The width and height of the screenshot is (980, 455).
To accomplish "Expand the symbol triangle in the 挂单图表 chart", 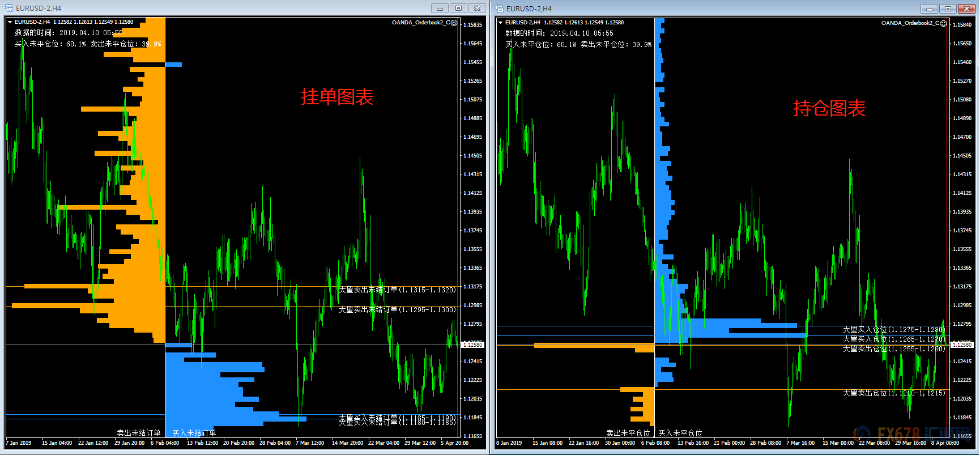I will pyautogui.click(x=10, y=22).
